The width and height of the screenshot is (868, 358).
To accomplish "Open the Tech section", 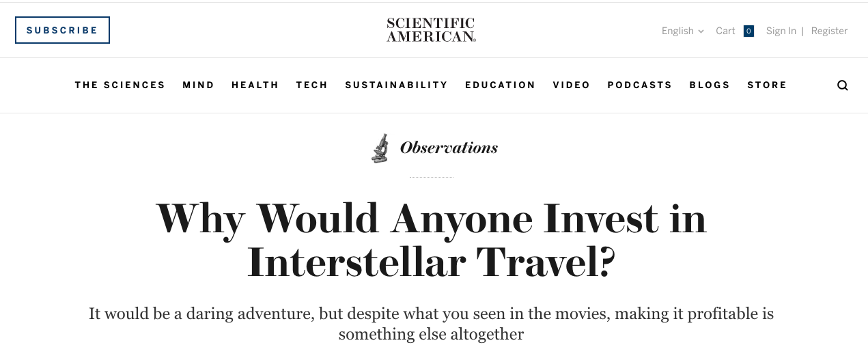I will point(312,85).
